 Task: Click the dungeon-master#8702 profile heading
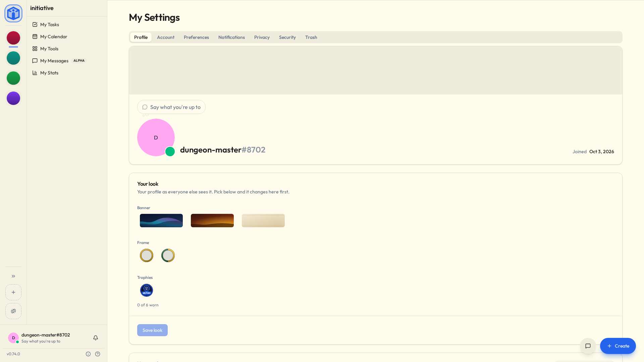click(x=223, y=150)
